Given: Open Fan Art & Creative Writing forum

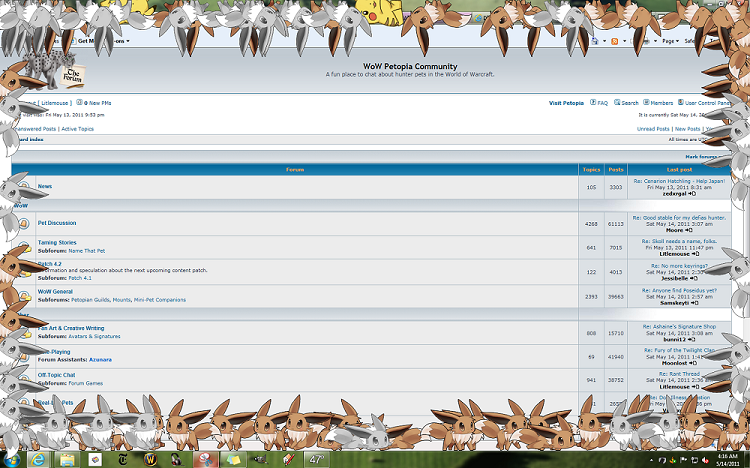Looking at the screenshot, I should pos(71,328).
